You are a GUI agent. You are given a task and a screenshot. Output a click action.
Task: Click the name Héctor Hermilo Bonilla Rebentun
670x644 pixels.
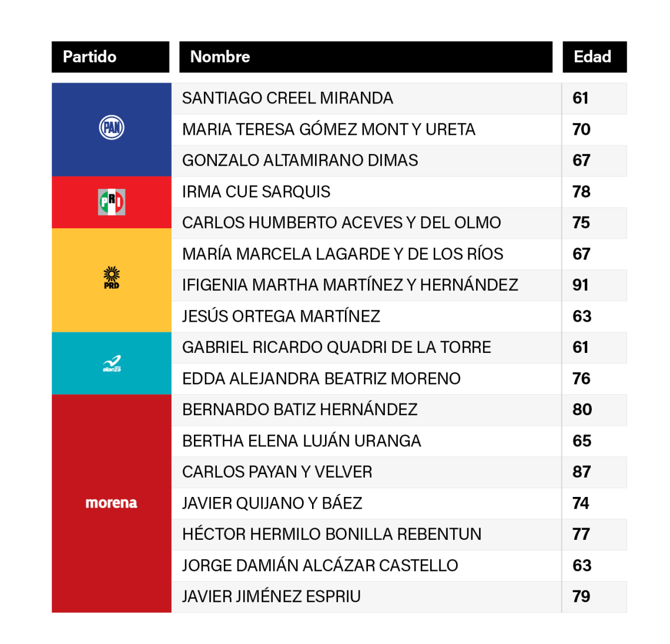(x=331, y=534)
